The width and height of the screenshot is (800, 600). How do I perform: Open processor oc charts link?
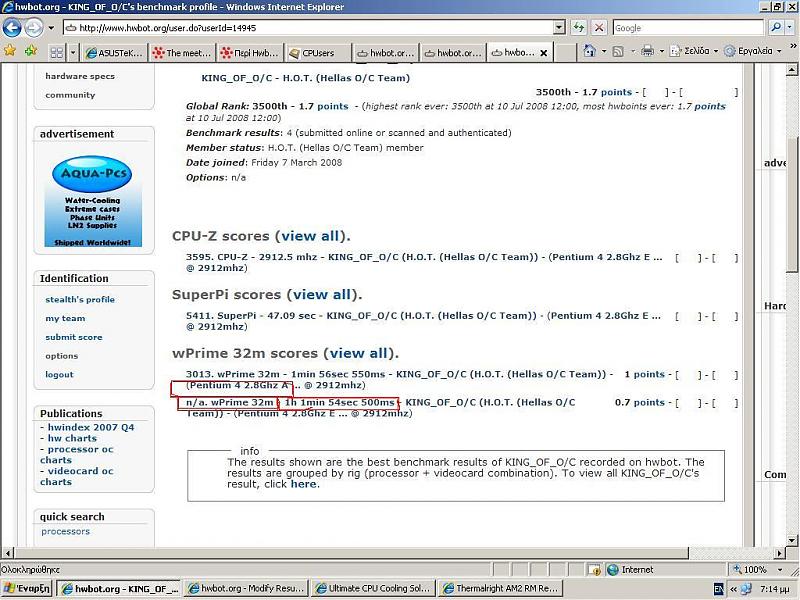coord(77,455)
